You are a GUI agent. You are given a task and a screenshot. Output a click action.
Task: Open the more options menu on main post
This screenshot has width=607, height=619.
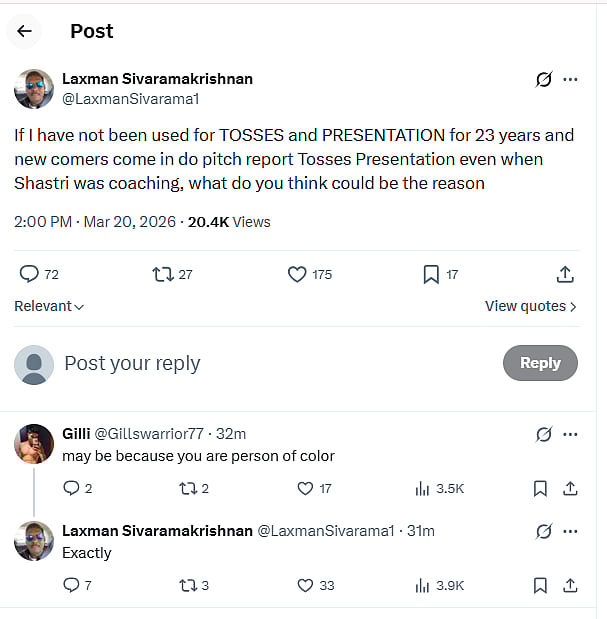click(570, 79)
